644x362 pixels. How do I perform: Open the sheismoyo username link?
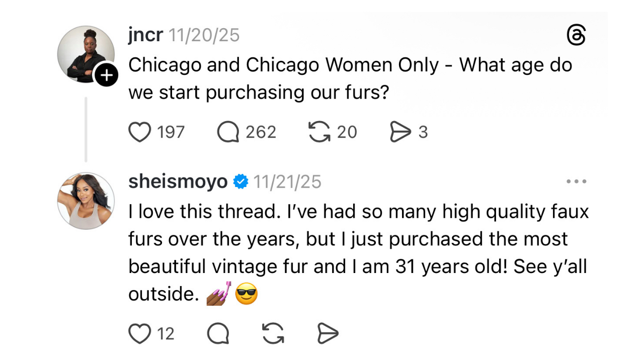(x=178, y=182)
